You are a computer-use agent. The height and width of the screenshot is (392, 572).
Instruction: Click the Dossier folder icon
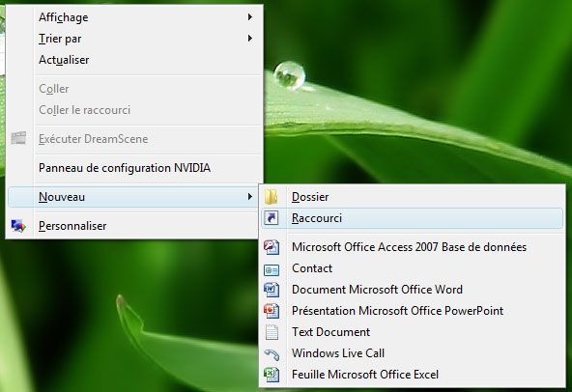272,197
